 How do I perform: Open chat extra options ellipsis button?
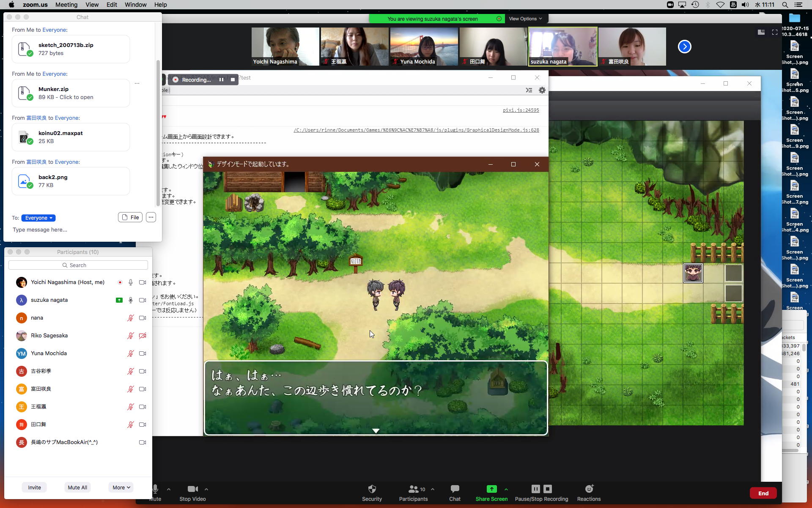click(x=151, y=217)
